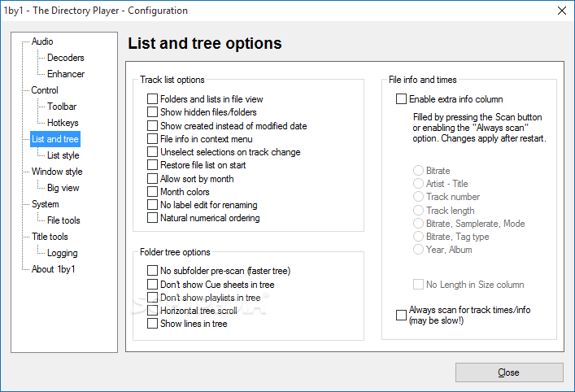
Task: Enable Horizontal tree scroll option
Action: (153, 311)
